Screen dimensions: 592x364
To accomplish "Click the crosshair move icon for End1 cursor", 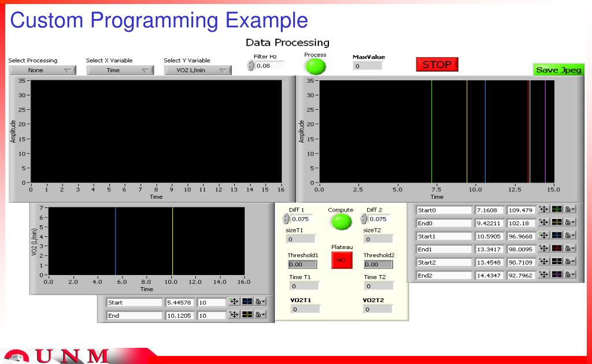I will tap(543, 248).
